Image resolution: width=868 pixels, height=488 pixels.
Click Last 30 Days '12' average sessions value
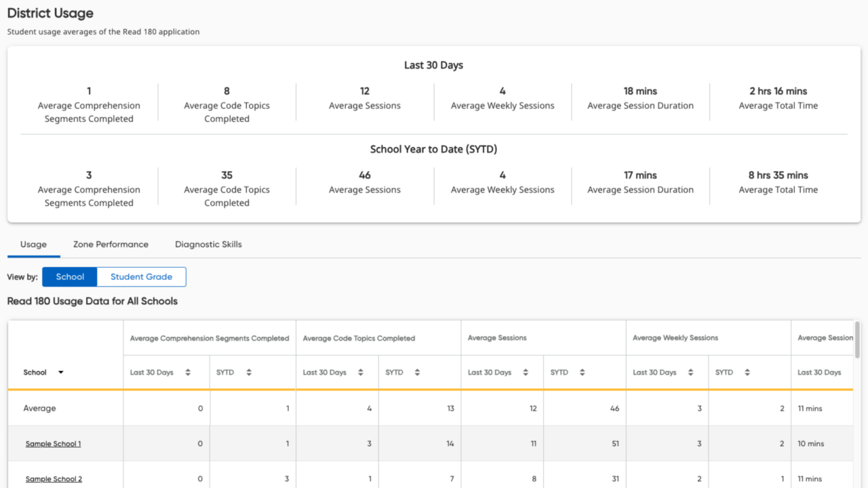point(365,91)
